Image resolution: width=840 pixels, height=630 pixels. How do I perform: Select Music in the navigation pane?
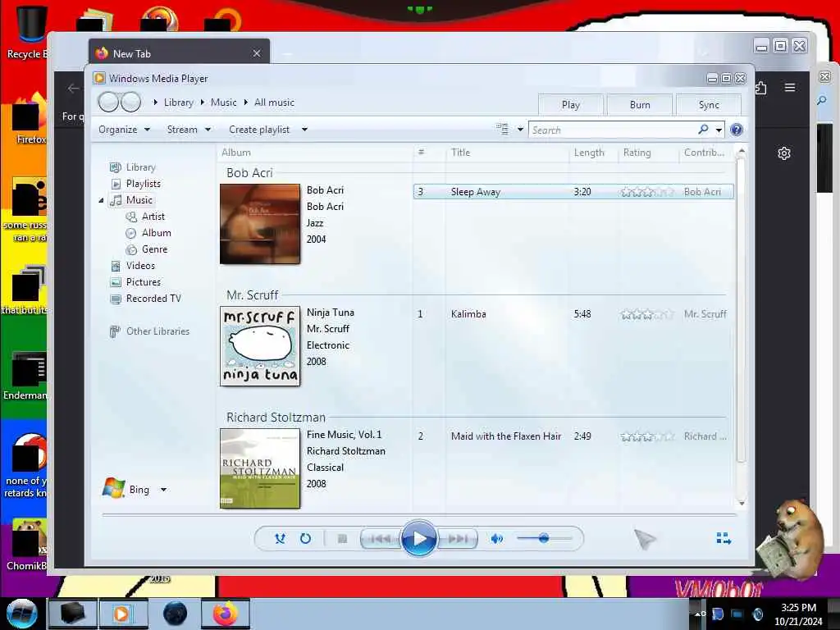139,200
